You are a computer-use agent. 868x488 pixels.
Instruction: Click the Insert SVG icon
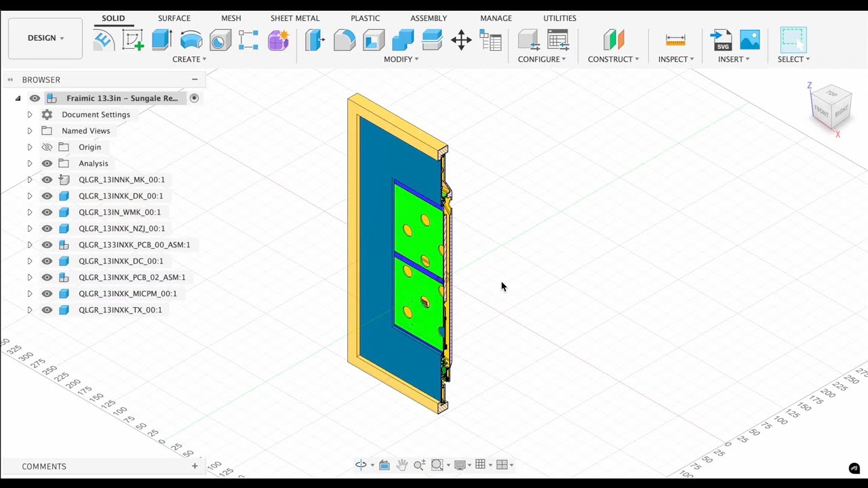[722, 41]
